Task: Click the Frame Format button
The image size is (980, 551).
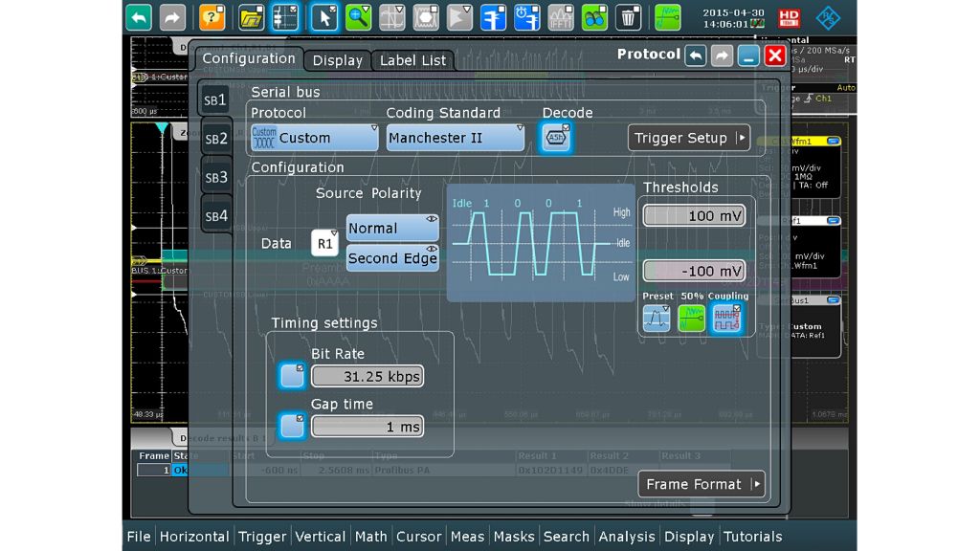Action: click(701, 484)
